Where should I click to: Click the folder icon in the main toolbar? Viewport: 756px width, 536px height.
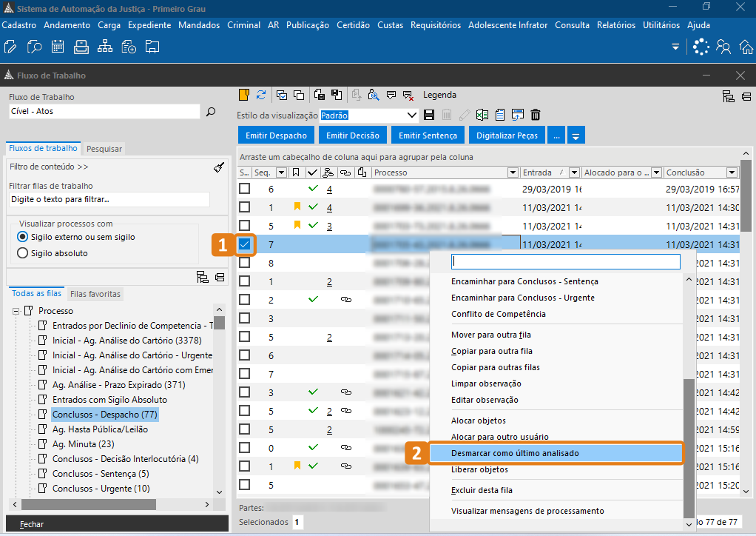(152, 47)
